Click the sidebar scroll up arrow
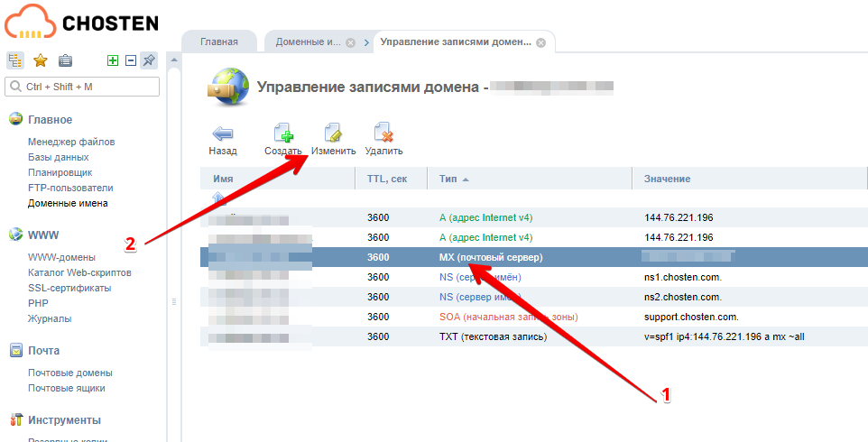 (174, 60)
